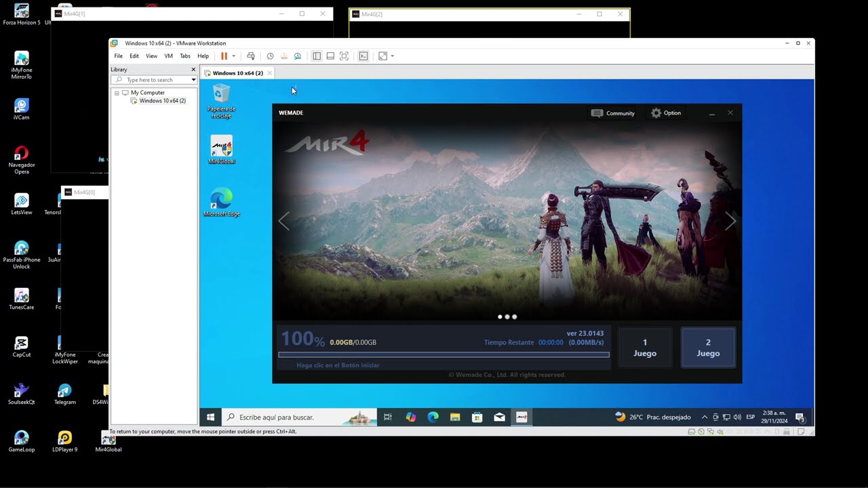Open the View menu in VMware
The width and height of the screenshot is (868, 488).
pos(151,56)
